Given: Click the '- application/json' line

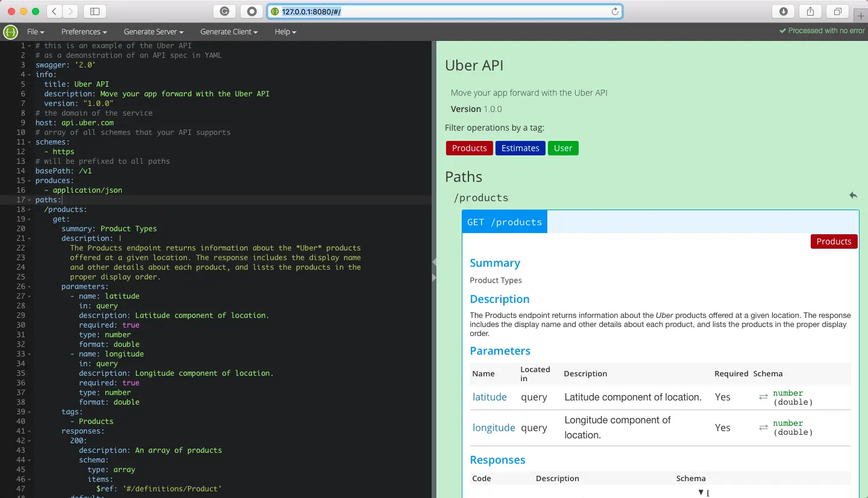Looking at the screenshot, I should [83, 190].
